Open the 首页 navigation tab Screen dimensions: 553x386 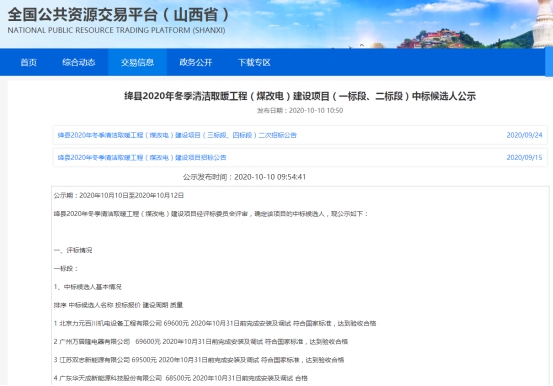click(29, 62)
